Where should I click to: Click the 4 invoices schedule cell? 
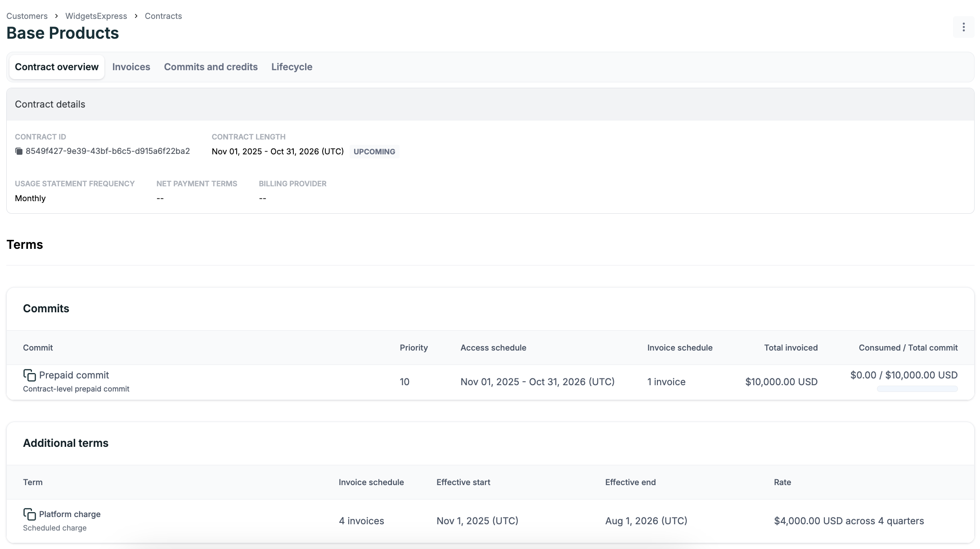361,521
